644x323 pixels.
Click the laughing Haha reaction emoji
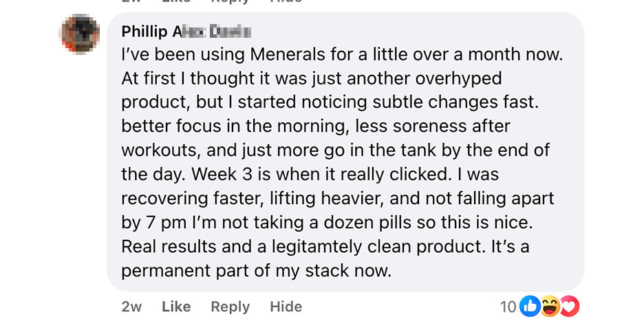pyautogui.click(x=550, y=307)
